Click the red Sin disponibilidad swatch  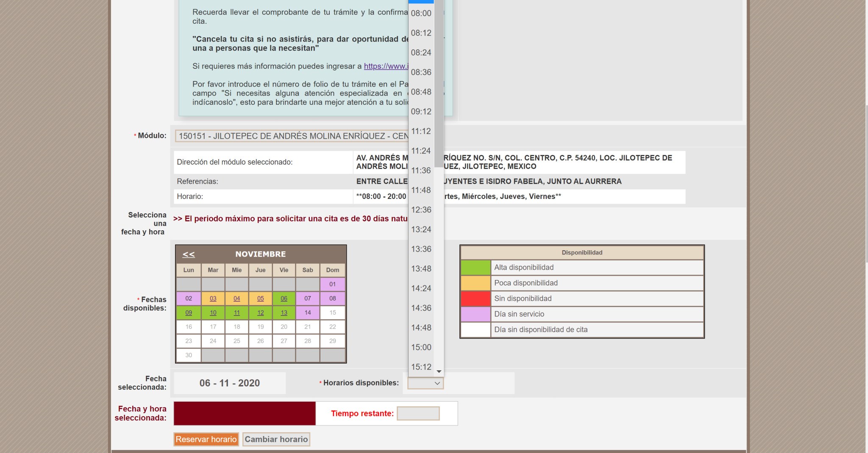(475, 299)
